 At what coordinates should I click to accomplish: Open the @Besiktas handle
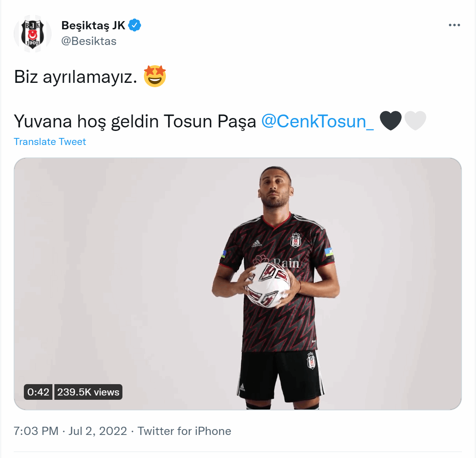[89, 41]
